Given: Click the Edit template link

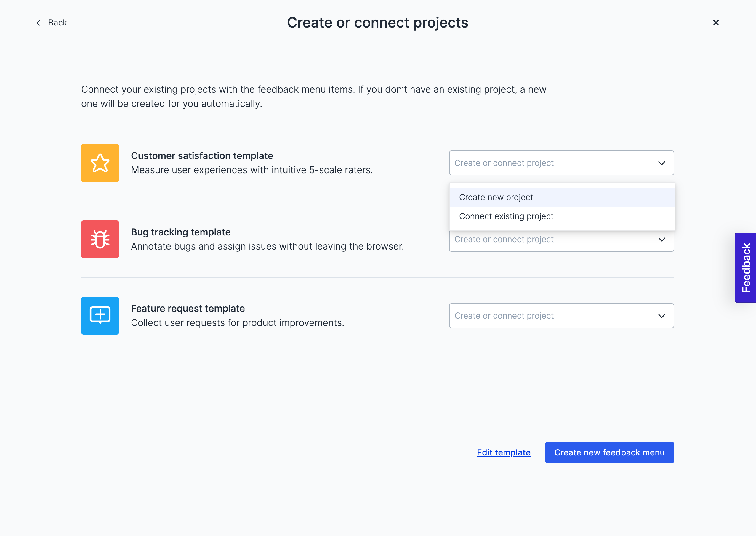Looking at the screenshot, I should (503, 452).
